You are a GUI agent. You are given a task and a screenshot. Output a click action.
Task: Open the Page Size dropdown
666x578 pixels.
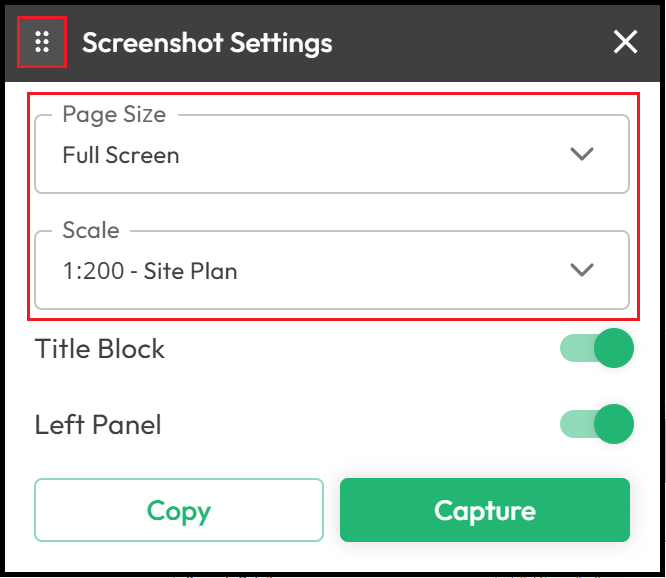pyautogui.click(x=332, y=154)
